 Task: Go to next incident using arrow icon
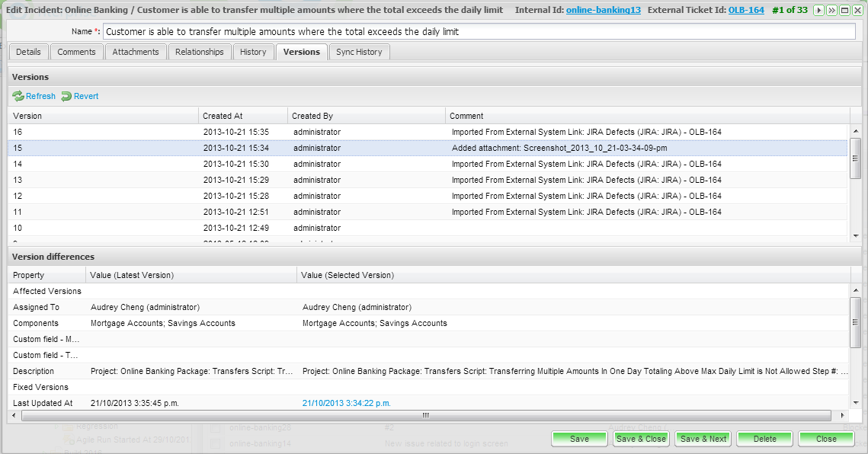tap(819, 10)
